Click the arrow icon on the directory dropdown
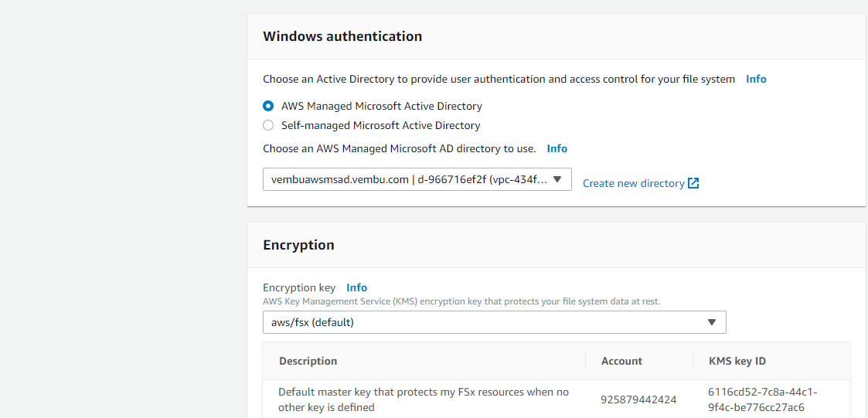This screenshot has height=418, width=868. 557,179
